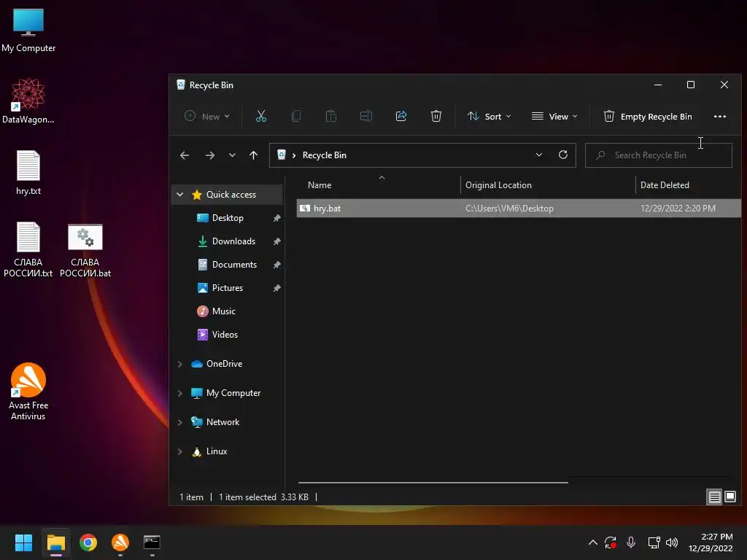Open Avast from the taskbar

(x=120, y=542)
